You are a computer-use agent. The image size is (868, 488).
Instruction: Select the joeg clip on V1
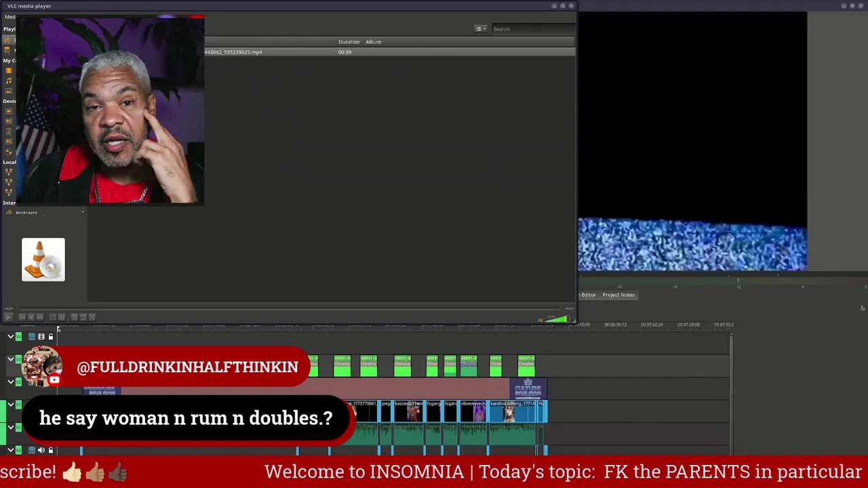click(385, 411)
